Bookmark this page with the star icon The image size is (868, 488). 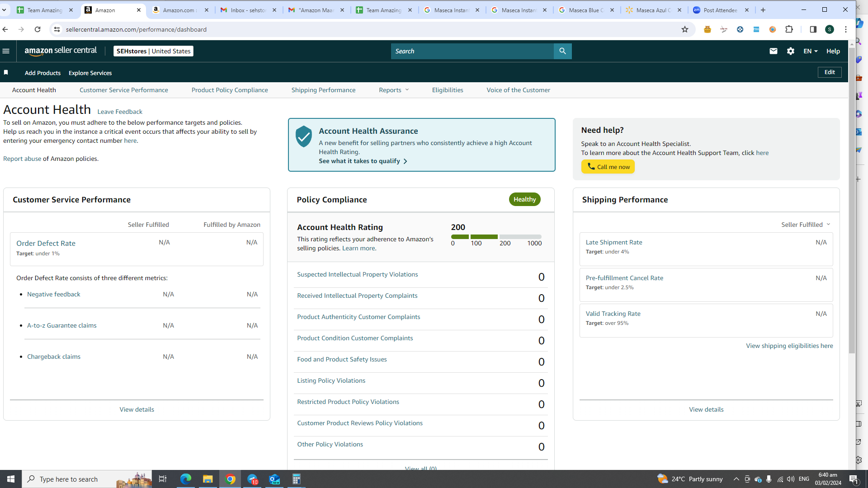pyautogui.click(x=684, y=29)
